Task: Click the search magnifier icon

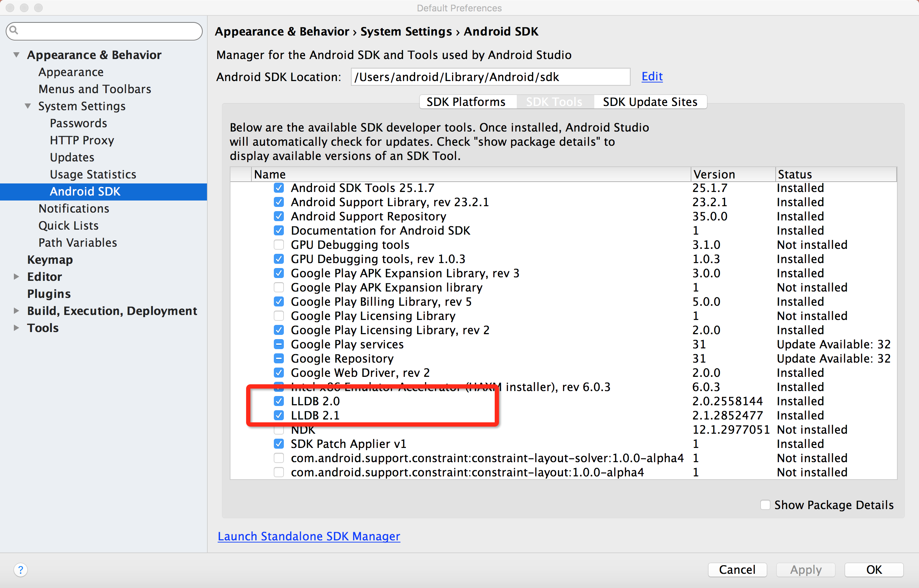Action: (14, 30)
